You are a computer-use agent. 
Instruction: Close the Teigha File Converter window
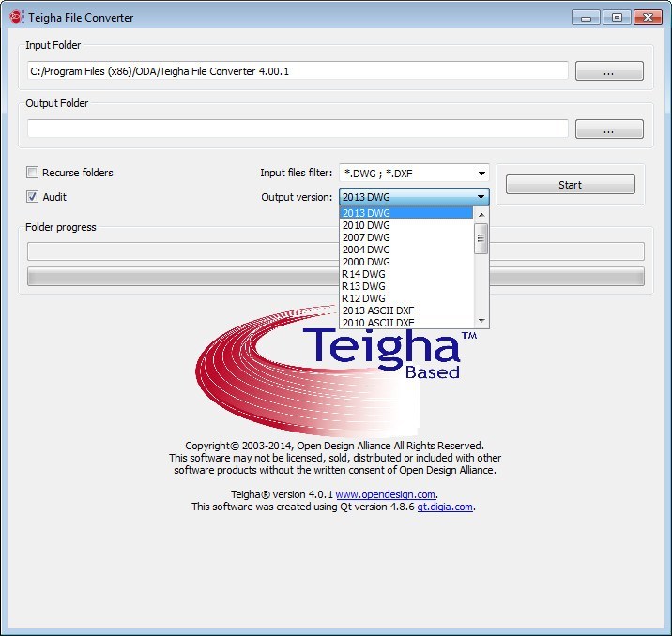(648, 18)
